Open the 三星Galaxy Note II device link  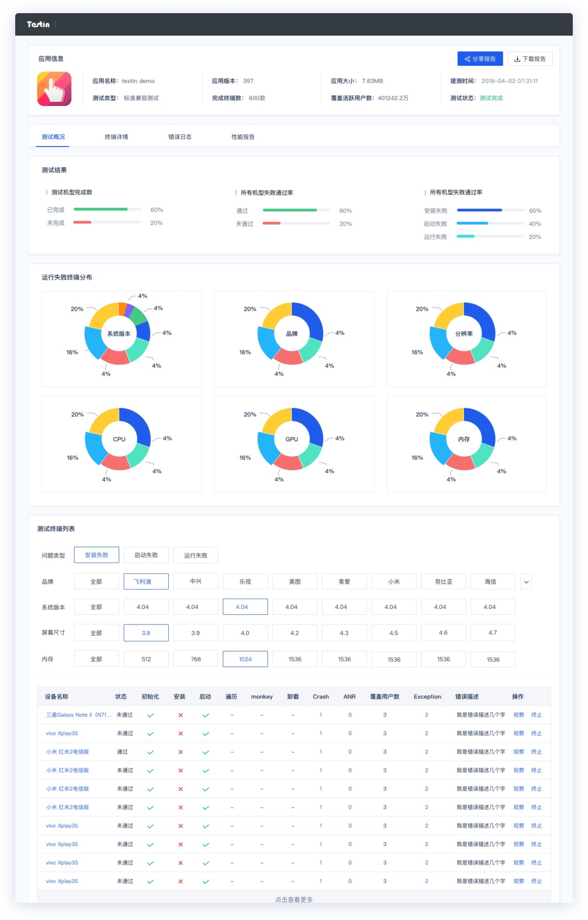tap(78, 715)
